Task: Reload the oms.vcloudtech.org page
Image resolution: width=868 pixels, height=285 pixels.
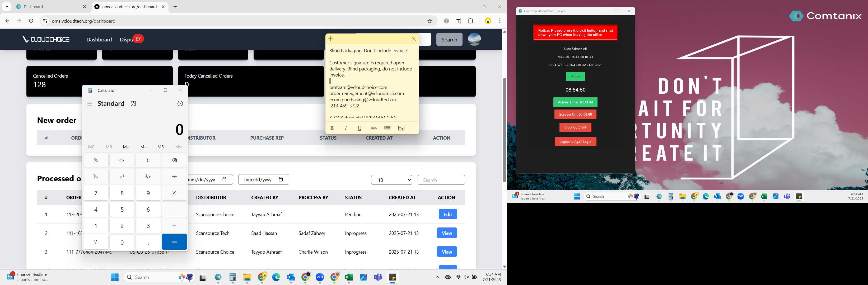Action: pos(31,21)
